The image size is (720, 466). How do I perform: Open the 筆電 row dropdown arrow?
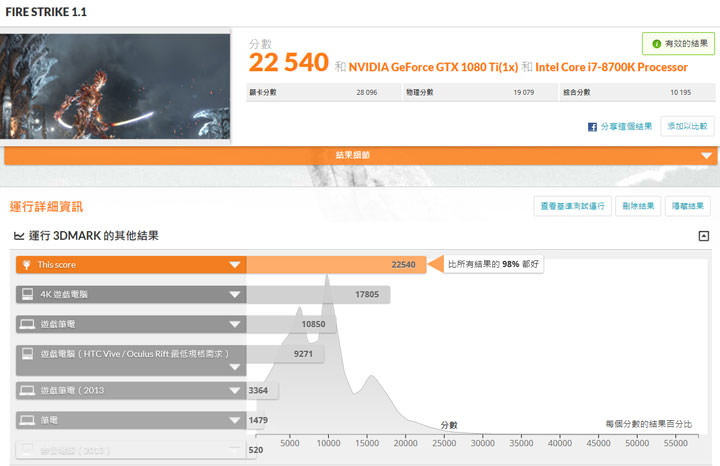pyautogui.click(x=235, y=420)
